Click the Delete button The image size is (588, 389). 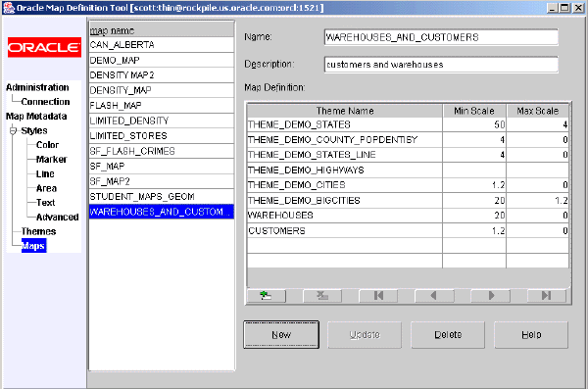point(448,334)
